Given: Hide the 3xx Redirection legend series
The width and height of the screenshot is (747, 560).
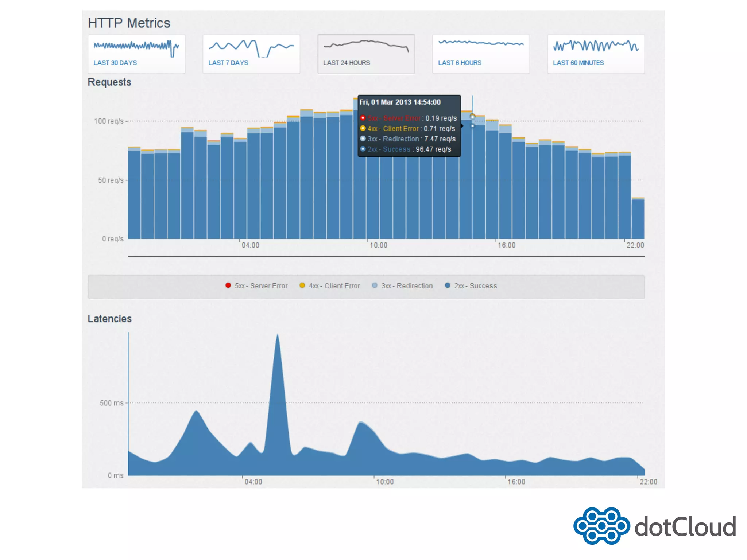Looking at the screenshot, I should pyautogui.click(x=407, y=286).
